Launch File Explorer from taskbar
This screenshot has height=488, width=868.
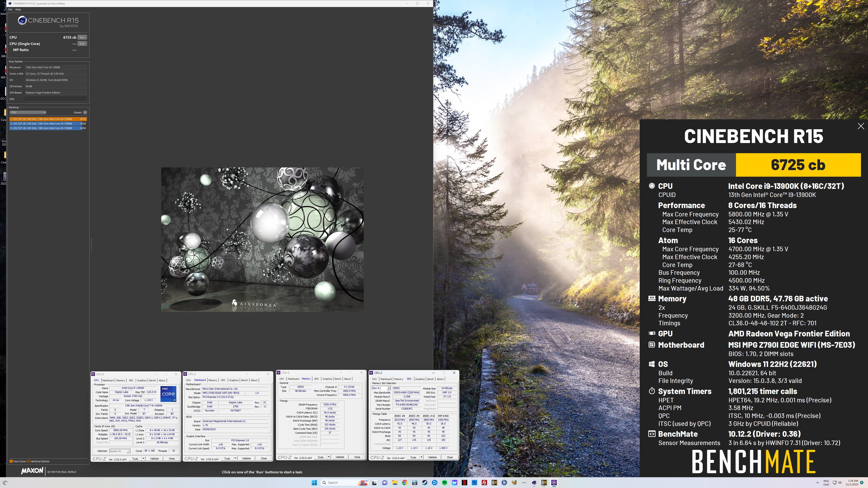[395, 483]
